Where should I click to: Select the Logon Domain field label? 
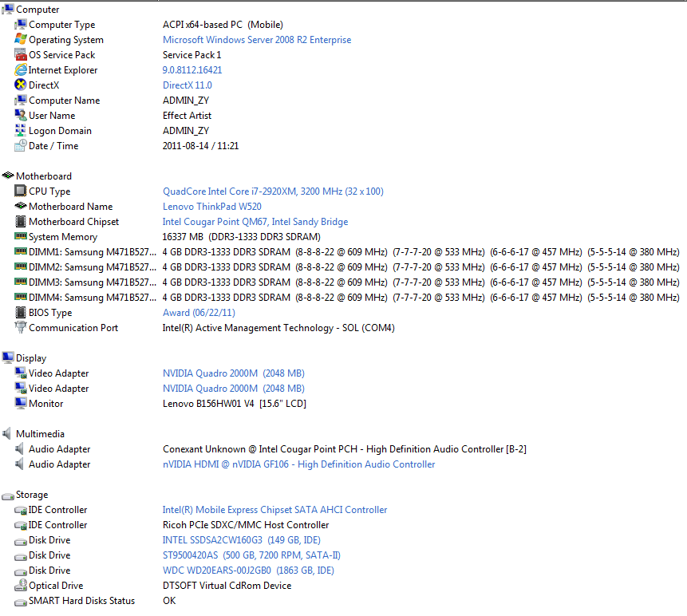coord(60,131)
